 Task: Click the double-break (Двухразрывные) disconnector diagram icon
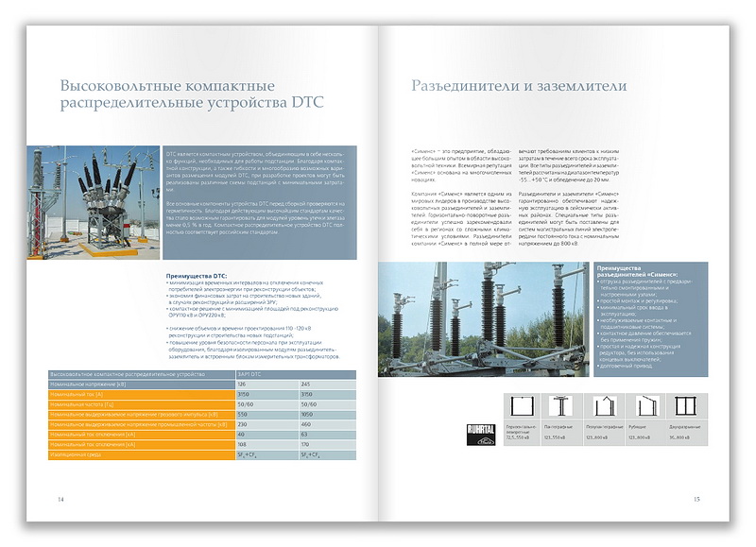pos(685,406)
